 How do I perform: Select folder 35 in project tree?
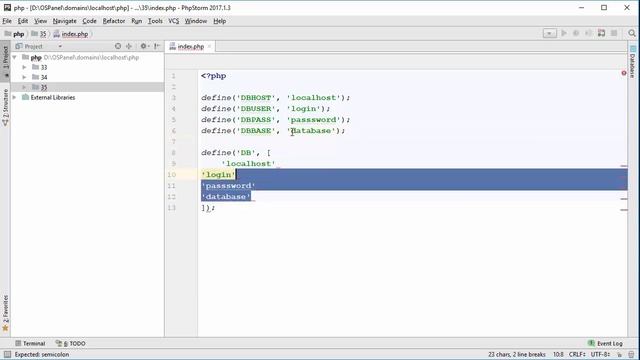44,87
